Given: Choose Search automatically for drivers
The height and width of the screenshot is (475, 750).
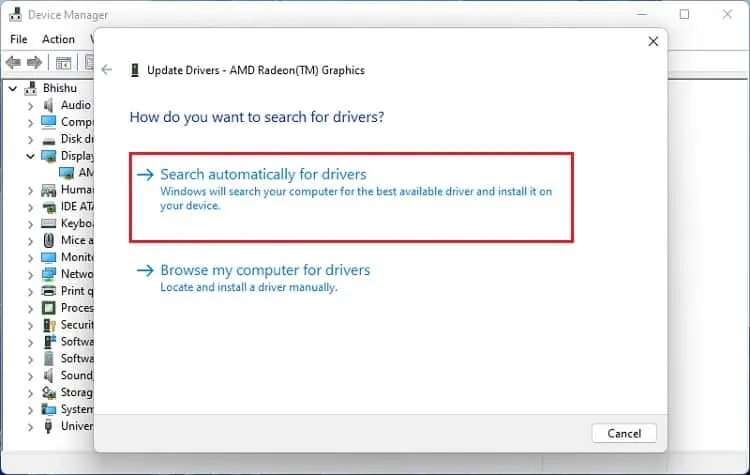Looking at the screenshot, I should point(351,197).
